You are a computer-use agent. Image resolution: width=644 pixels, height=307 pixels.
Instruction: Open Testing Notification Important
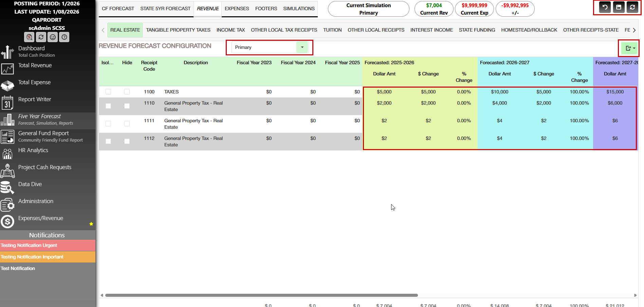48,257
